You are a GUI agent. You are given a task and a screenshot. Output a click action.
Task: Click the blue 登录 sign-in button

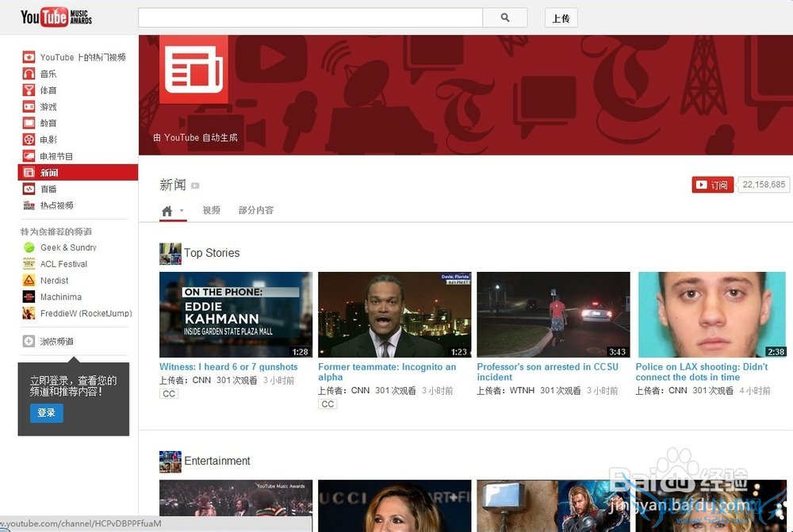[x=46, y=412]
